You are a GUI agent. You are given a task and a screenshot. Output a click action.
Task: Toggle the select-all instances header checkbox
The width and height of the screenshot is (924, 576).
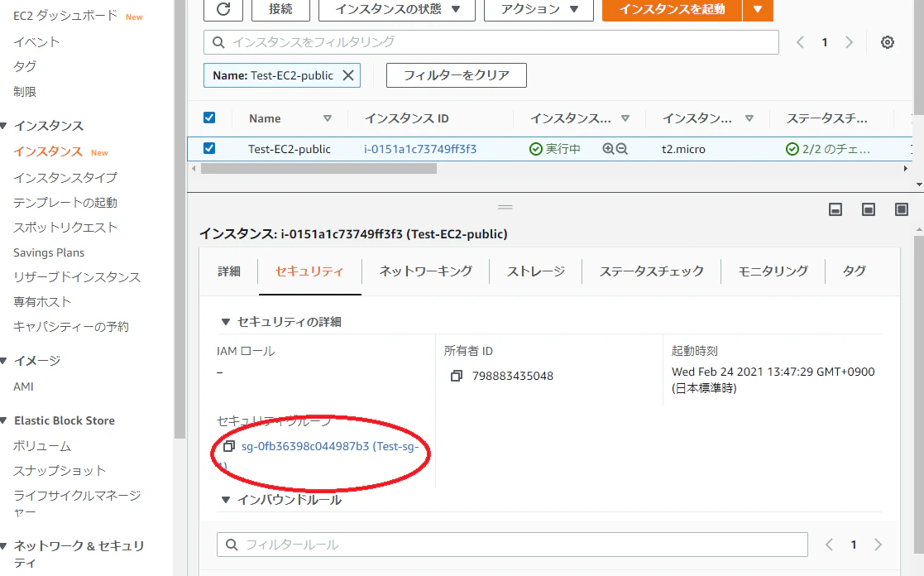pyautogui.click(x=209, y=118)
